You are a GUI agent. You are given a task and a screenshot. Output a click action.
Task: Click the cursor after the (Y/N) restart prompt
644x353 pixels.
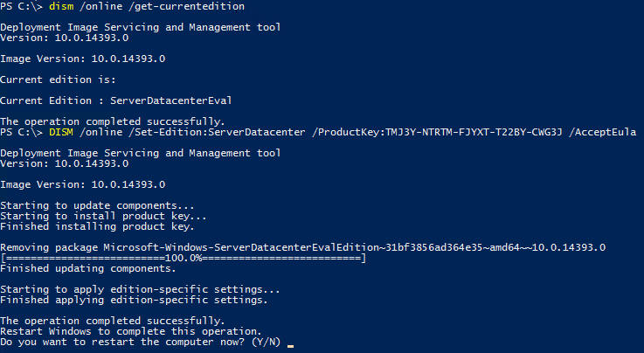coord(290,346)
